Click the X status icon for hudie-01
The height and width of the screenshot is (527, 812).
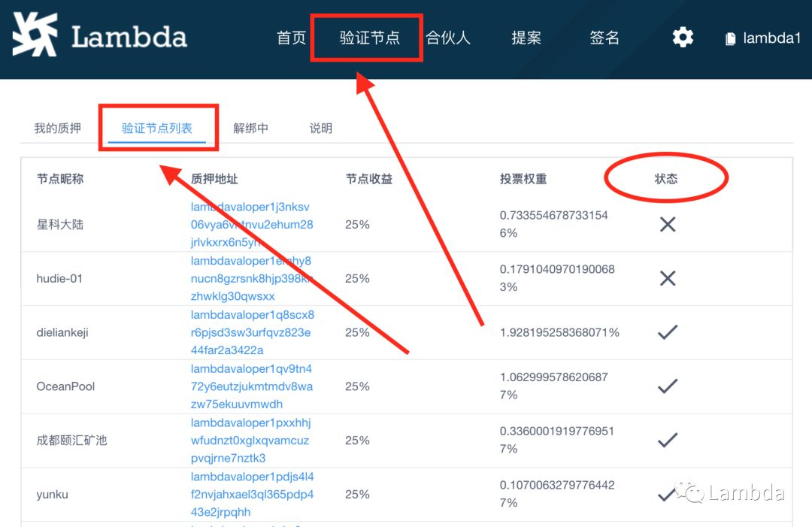coord(668,278)
